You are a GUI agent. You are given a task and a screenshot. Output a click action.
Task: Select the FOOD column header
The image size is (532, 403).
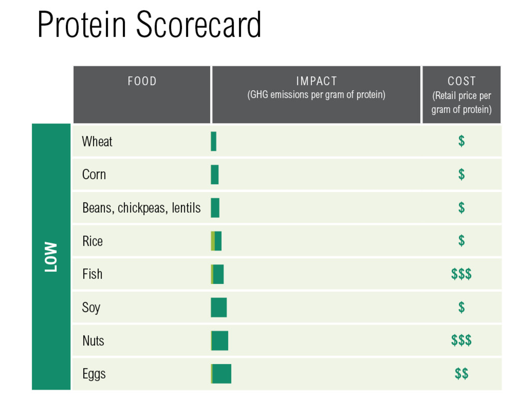pos(142,81)
